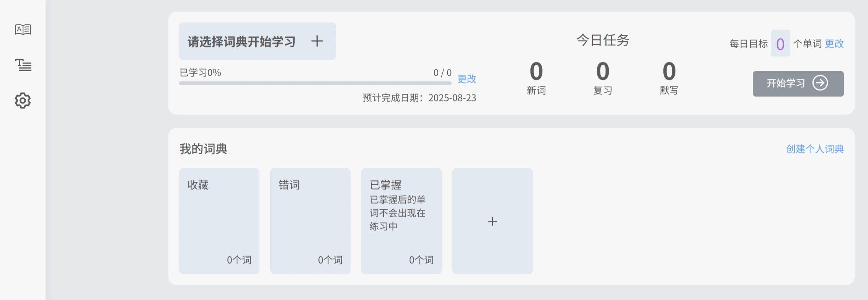Open the article text icon in sidebar
The height and width of the screenshot is (300, 868).
(23, 65)
